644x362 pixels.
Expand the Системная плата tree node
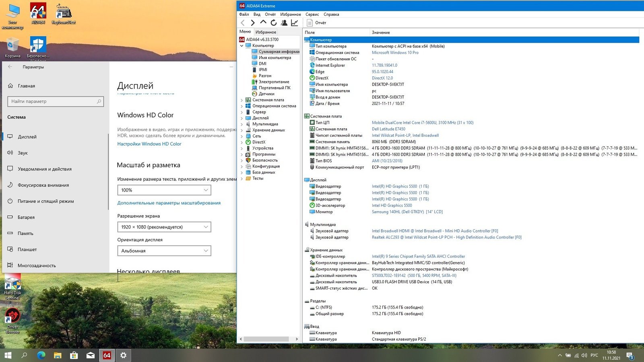pyautogui.click(x=242, y=100)
